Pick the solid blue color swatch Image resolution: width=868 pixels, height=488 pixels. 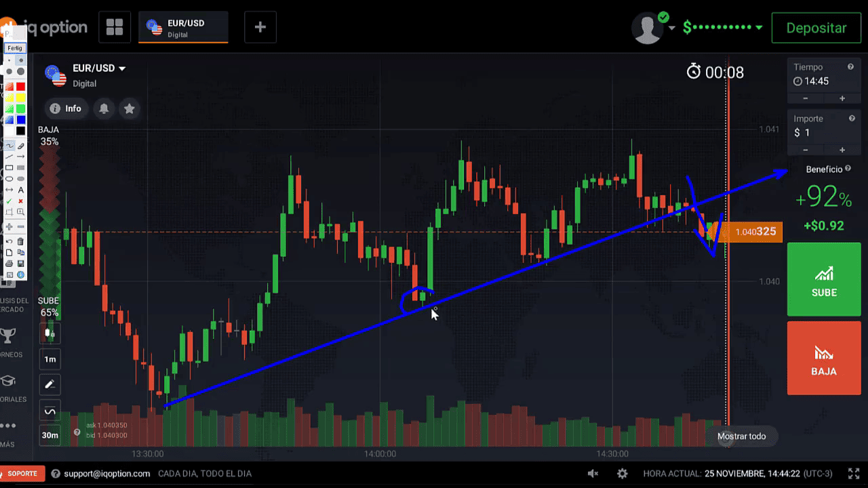(21, 119)
